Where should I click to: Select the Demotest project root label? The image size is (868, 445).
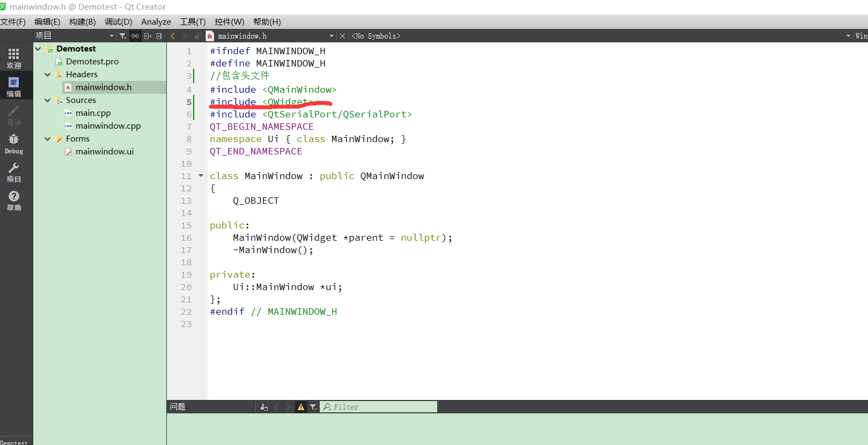tap(76, 49)
